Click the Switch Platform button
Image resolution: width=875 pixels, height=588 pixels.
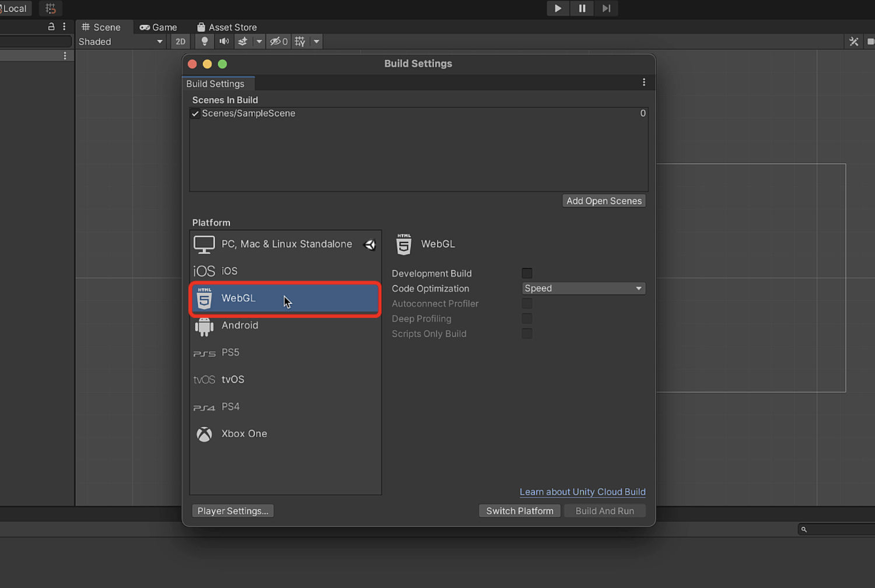(x=520, y=511)
